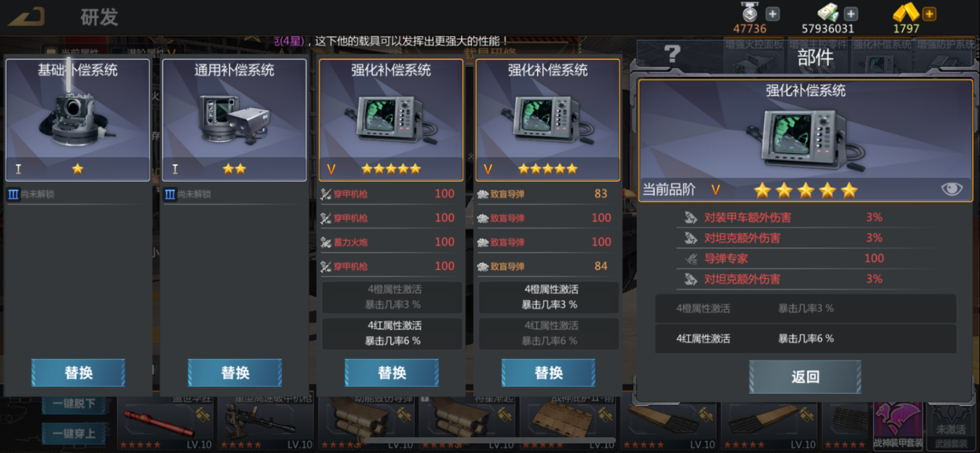
Task: Add medals with the plus beside 47736
Action: (772, 14)
